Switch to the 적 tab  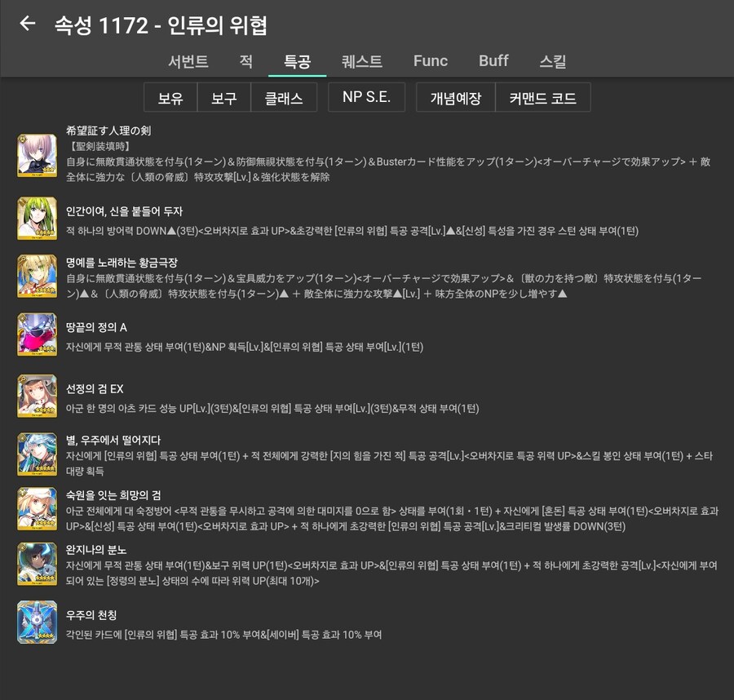tap(245, 60)
